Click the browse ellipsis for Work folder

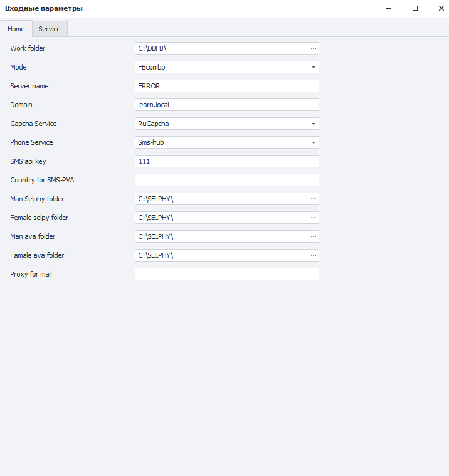click(313, 48)
